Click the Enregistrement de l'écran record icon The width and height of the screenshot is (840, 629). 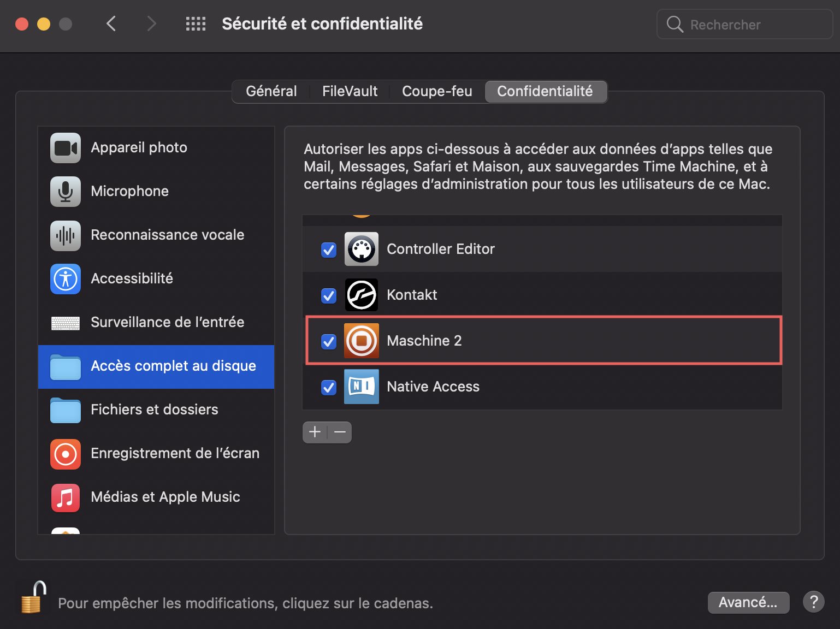point(66,454)
